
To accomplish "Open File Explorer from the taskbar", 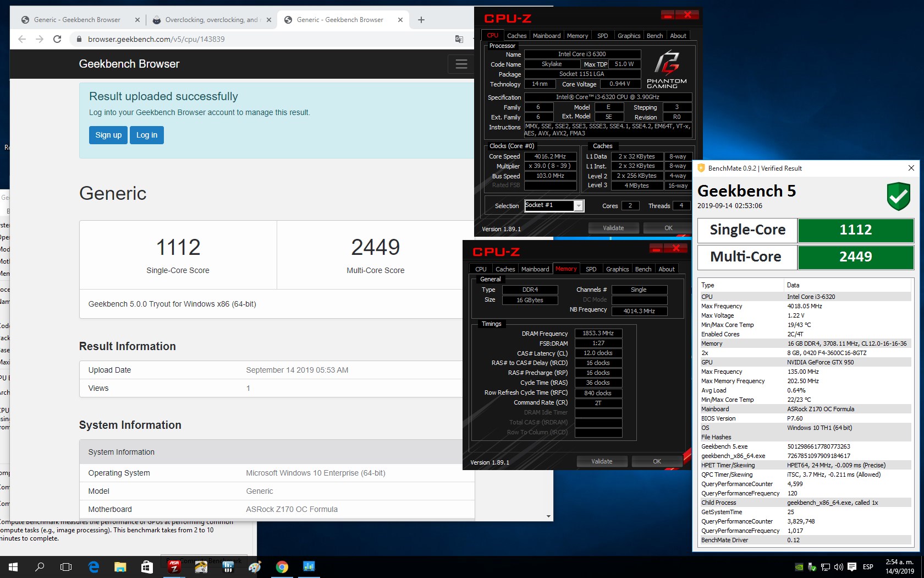I will coord(120,567).
